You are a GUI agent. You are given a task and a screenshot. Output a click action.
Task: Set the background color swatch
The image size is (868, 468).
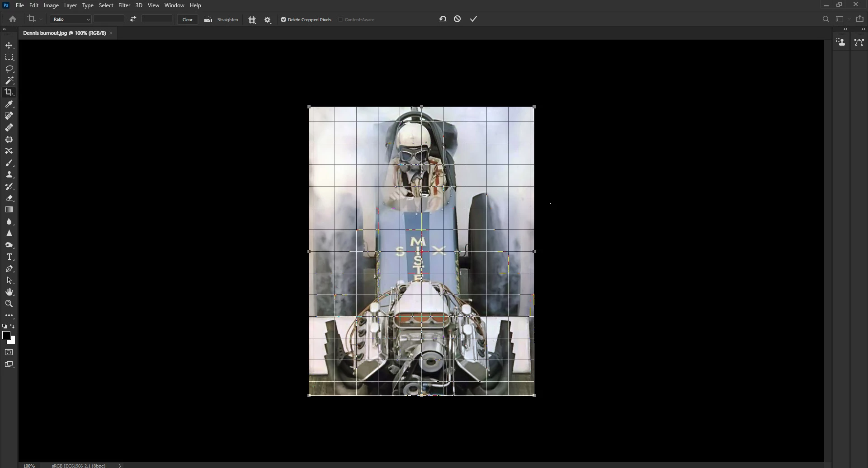(12, 341)
